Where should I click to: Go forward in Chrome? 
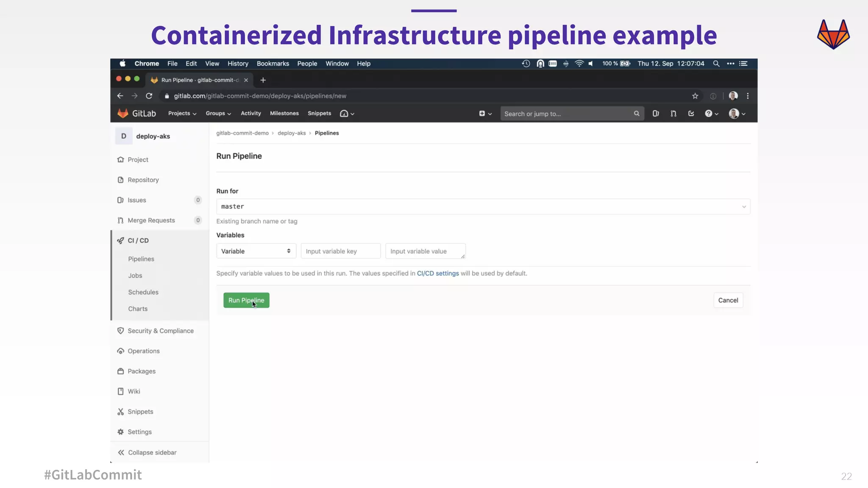pyautogui.click(x=134, y=96)
